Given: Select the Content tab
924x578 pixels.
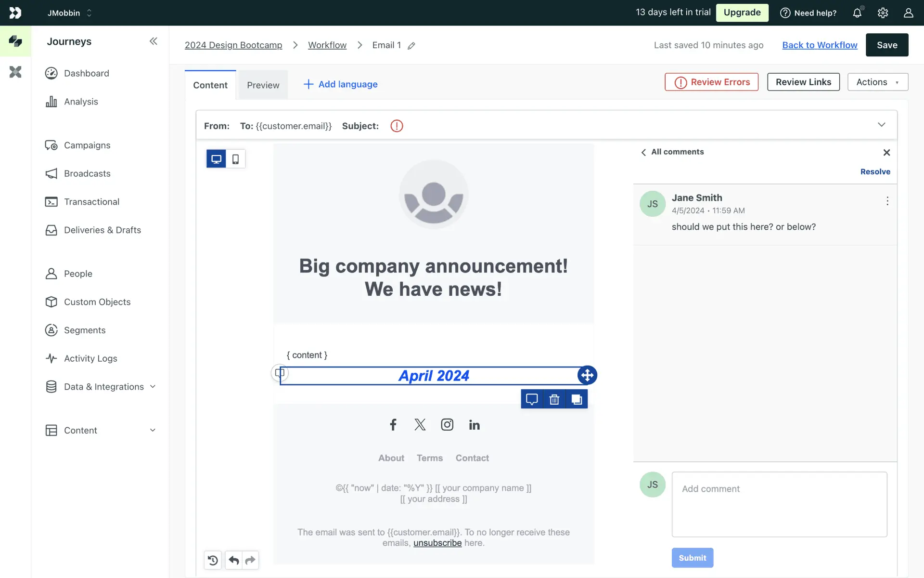Looking at the screenshot, I should point(210,85).
